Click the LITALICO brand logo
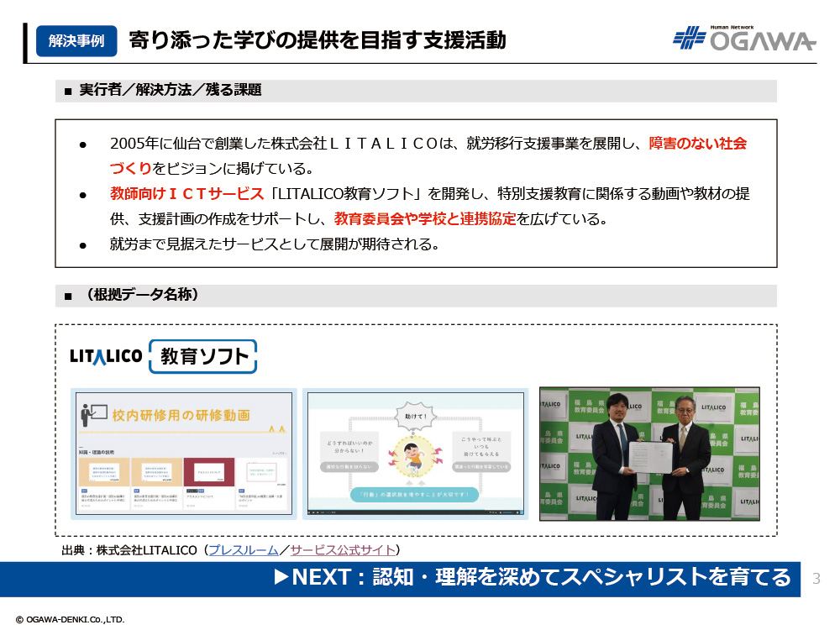The width and height of the screenshot is (840, 630). [x=105, y=356]
